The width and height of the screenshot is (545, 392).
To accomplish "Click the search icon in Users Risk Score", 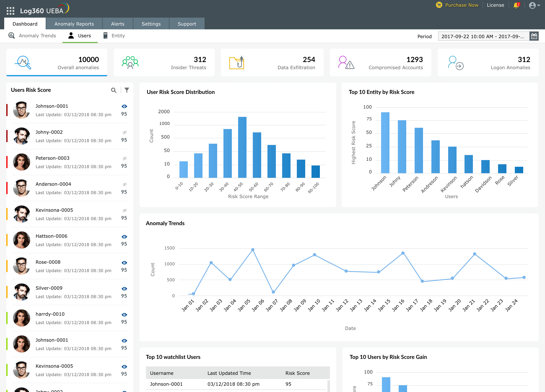I will click(x=114, y=90).
